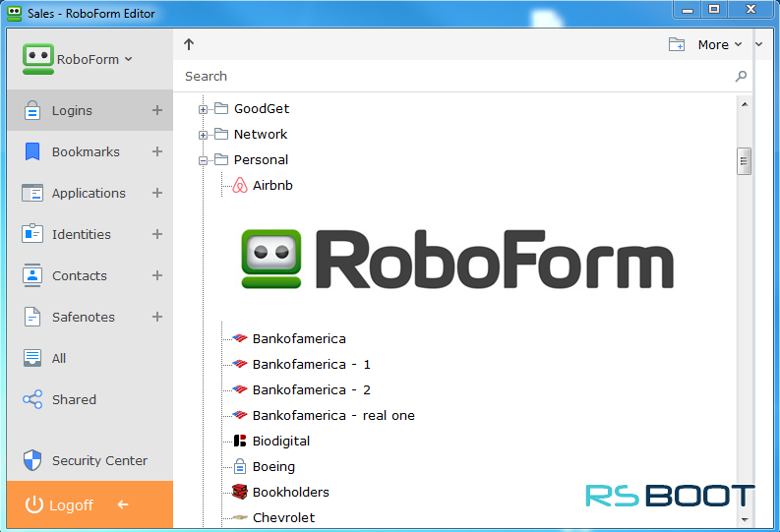Open the Identities category
The width and height of the screenshot is (780, 532).
[90, 234]
